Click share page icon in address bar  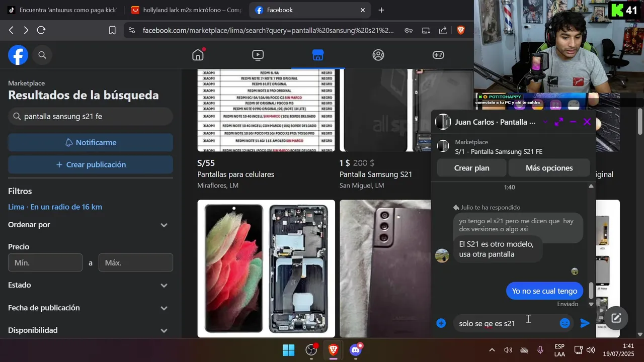[x=443, y=30]
